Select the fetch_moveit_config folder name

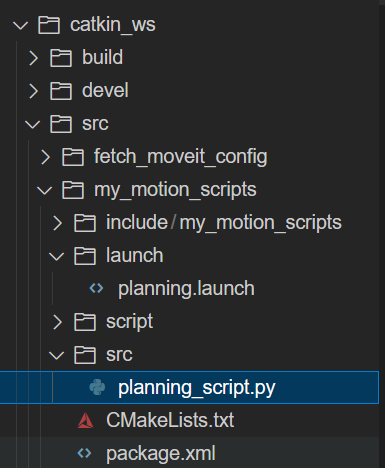coord(181,157)
